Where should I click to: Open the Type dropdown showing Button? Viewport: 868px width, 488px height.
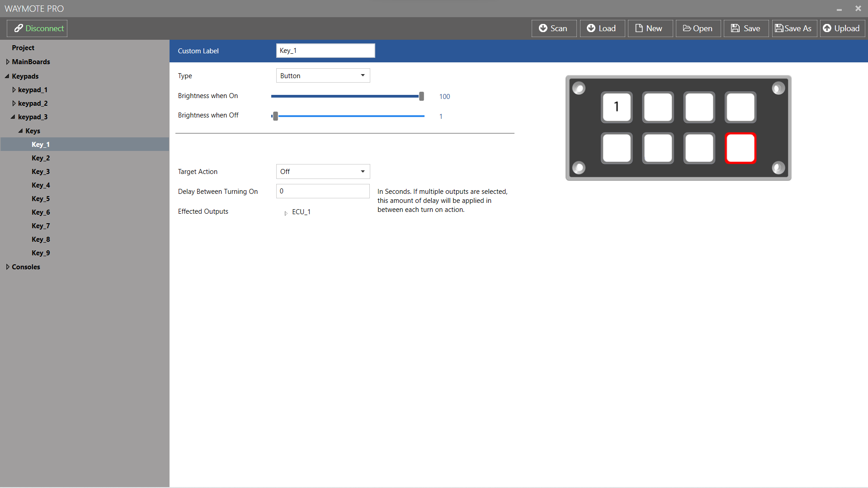pos(323,75)
